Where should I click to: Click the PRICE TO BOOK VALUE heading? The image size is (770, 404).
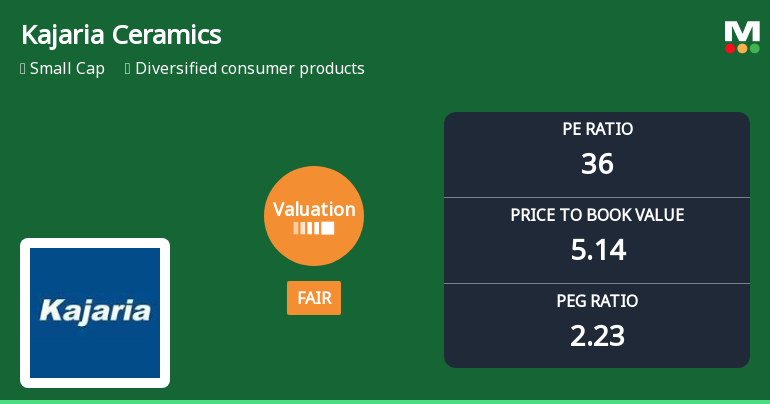pyautogui.click(x=597, y=215)
